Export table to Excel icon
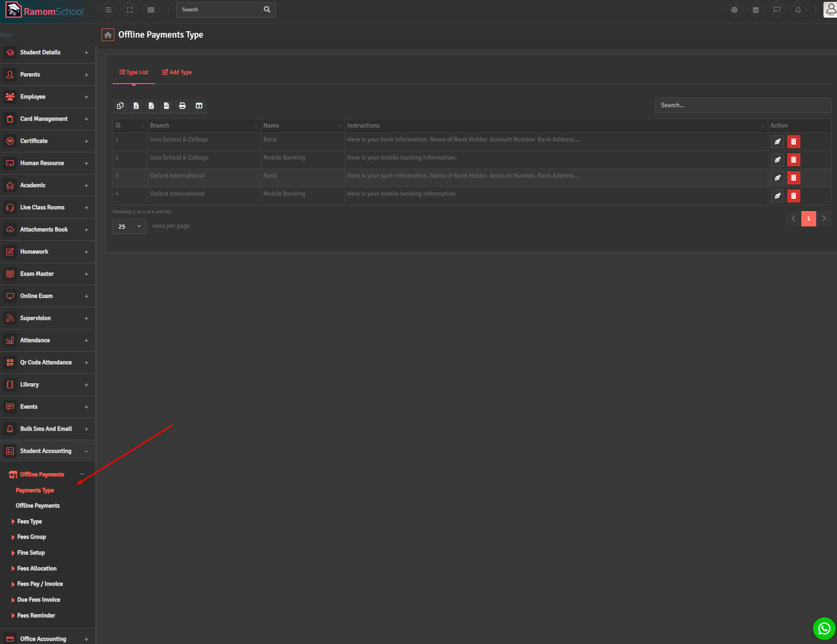 pos(136,106)
